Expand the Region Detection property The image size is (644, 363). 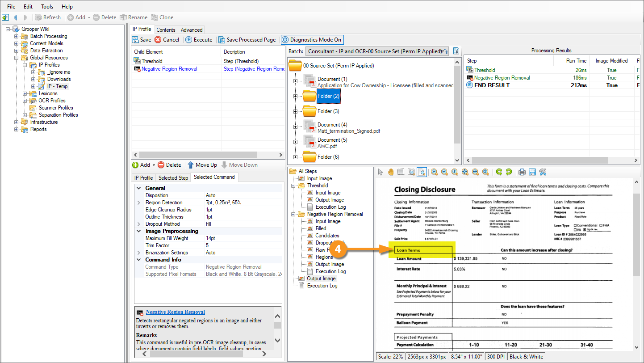coord(138,203)
